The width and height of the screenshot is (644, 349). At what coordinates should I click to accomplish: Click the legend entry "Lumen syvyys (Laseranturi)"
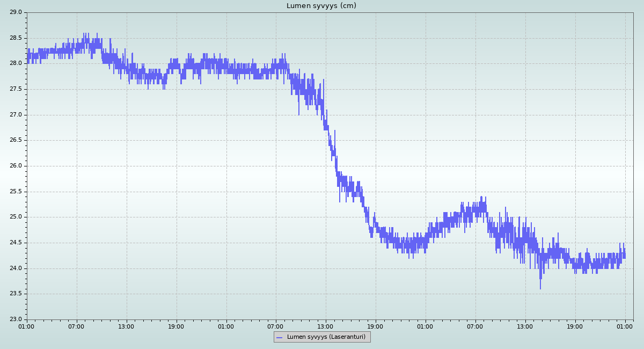pos(326,337)
